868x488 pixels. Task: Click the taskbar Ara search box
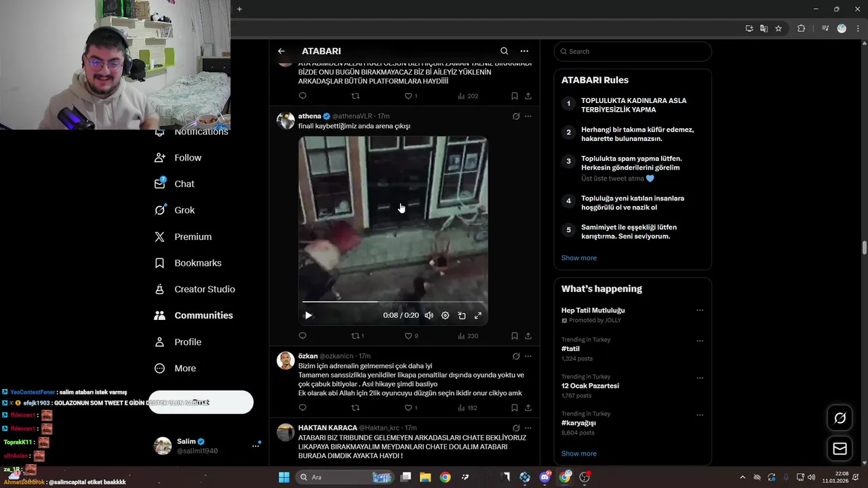click(x=345, y=477)
